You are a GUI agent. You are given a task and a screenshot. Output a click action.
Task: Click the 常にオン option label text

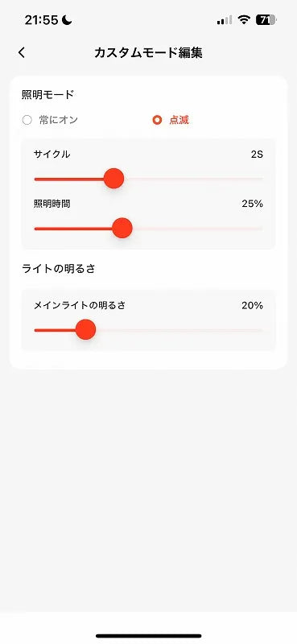coord(58,120)
